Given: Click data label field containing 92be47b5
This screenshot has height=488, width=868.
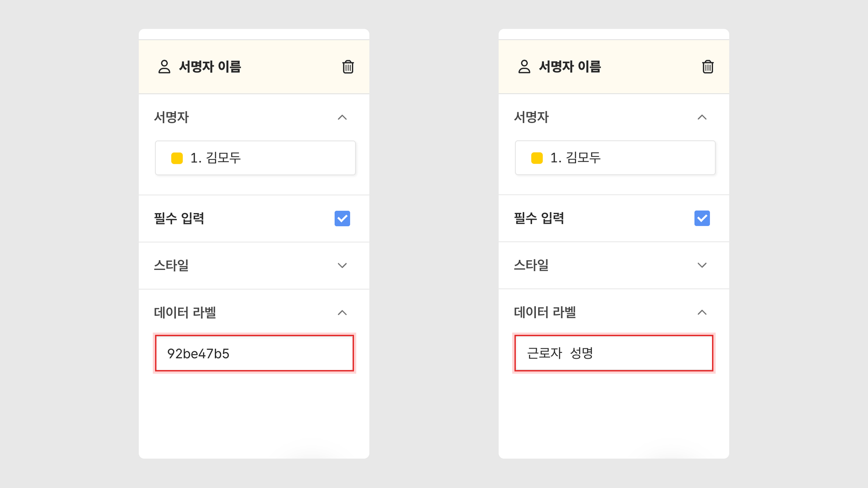Looking at the screenshot, I should click(x=254, y=353).
